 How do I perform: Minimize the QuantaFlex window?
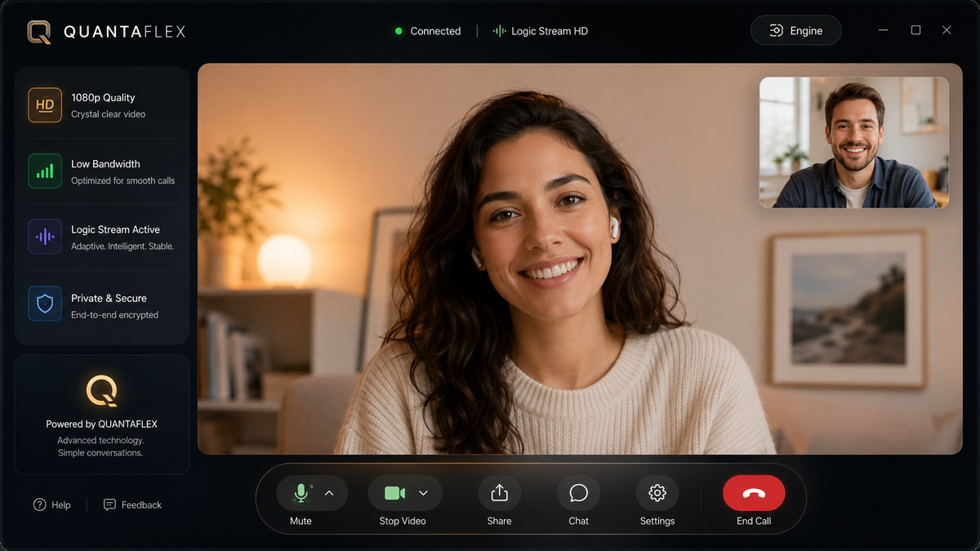pos(884,30)
